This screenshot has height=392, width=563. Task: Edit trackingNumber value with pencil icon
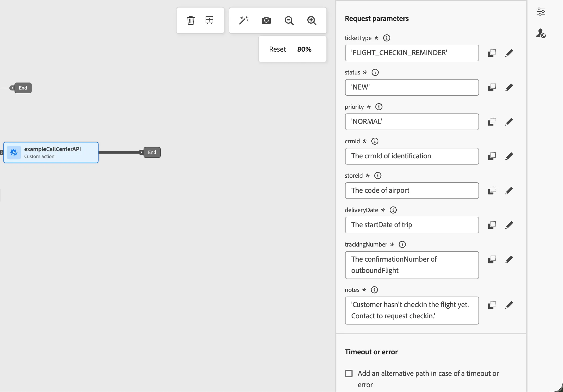(509, 259)
